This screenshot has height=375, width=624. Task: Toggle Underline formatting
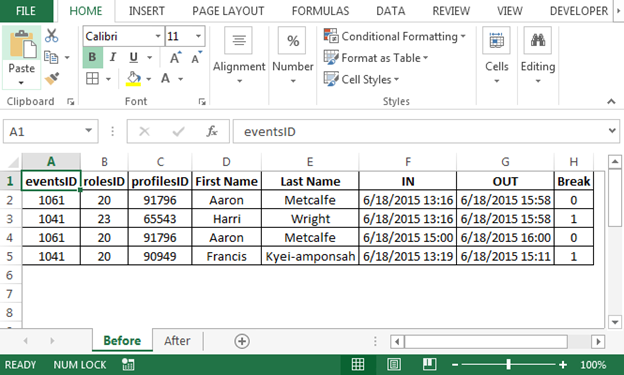pos(133,57)
